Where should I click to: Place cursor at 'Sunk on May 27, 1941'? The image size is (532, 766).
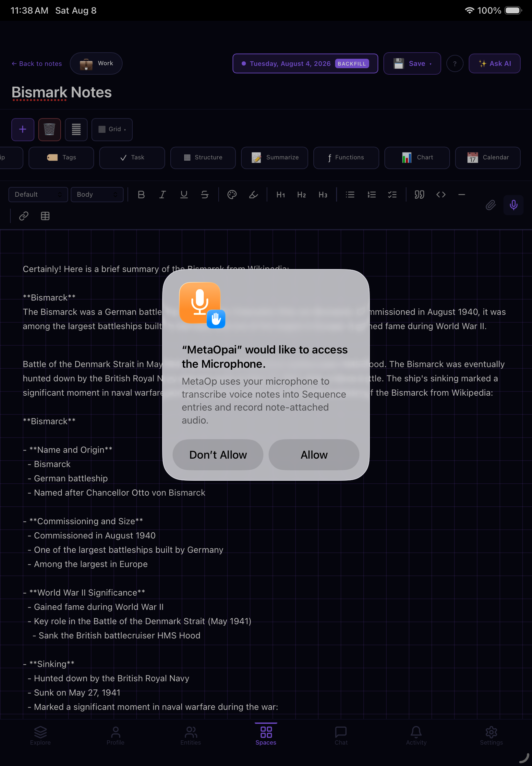coord(77,693)
